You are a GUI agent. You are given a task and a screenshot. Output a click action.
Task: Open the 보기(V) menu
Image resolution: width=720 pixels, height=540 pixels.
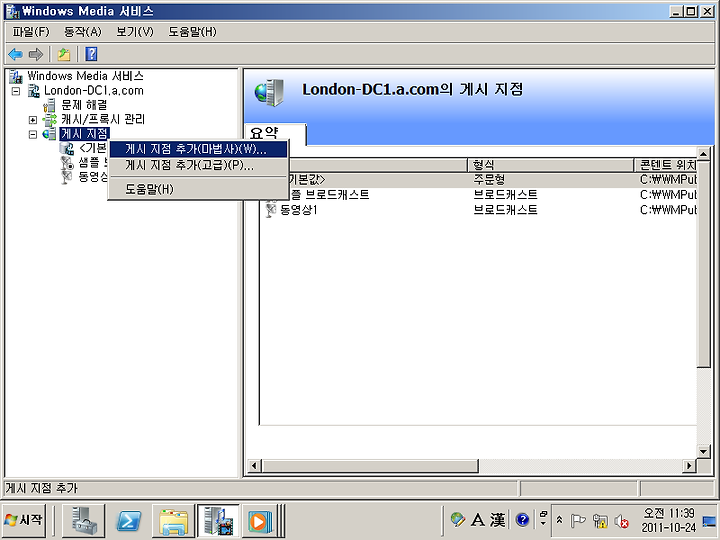[135, 32]
